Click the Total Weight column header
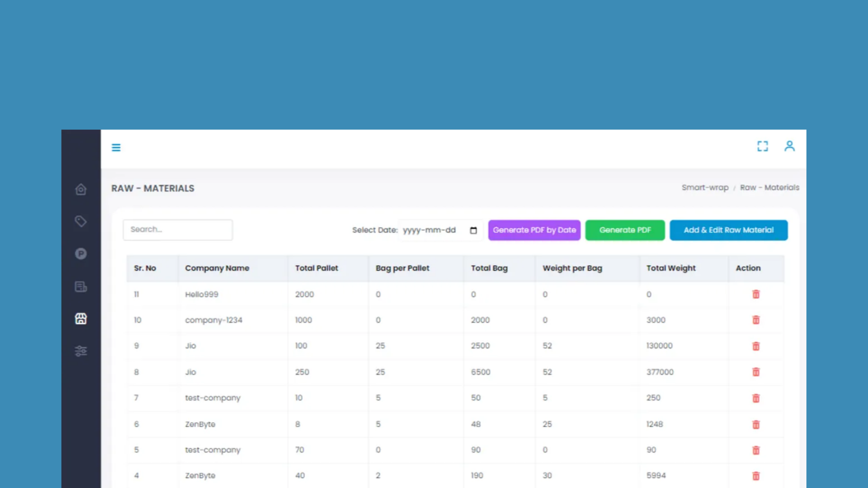Screen dimensions: 868x488 click(671, 268)
